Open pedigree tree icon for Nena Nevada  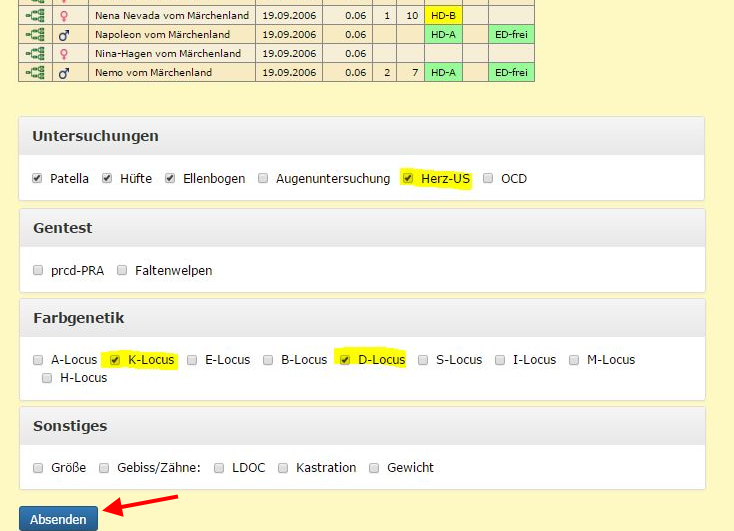pos(35,15)
